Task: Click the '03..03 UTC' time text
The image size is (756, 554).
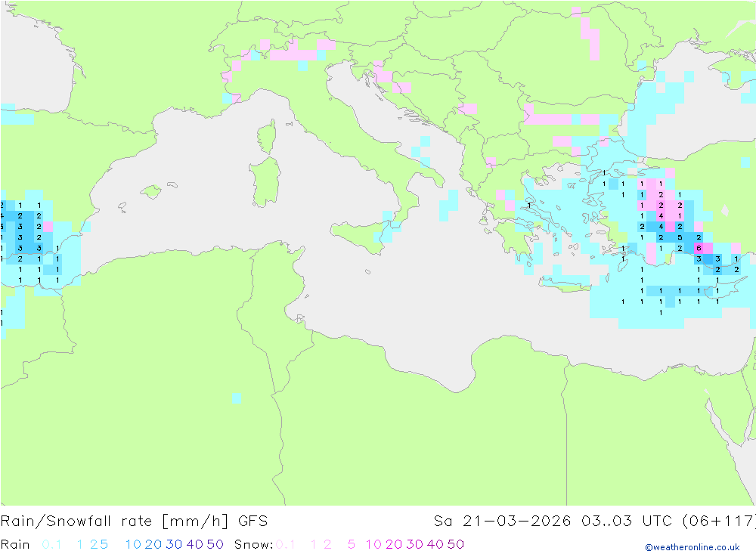Action: pos(627,522)
